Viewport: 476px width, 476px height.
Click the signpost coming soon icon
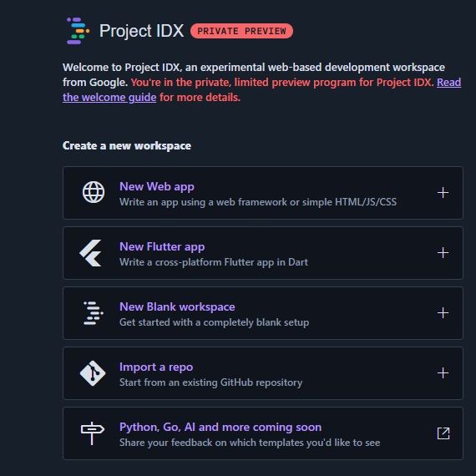click(93, 433)
